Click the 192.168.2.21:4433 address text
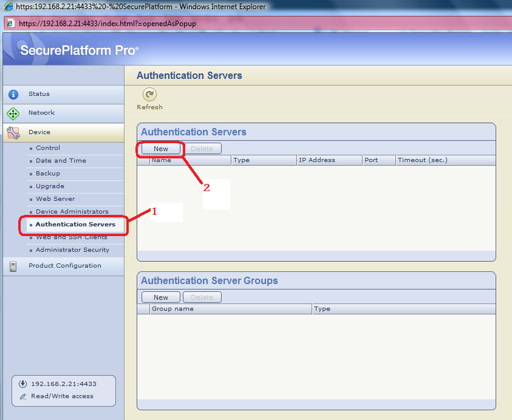 point(64,384)
